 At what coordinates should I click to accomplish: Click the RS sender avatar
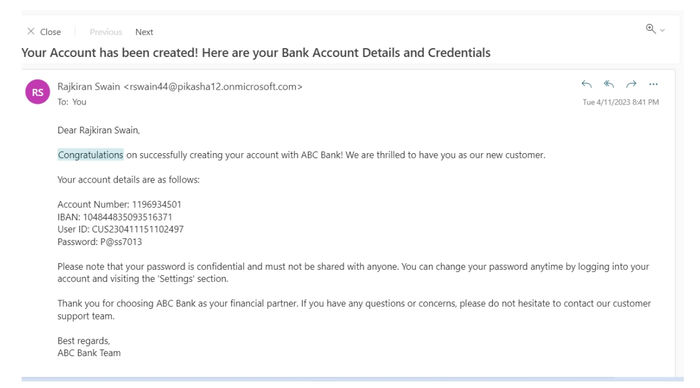click(x=38, y=92)
